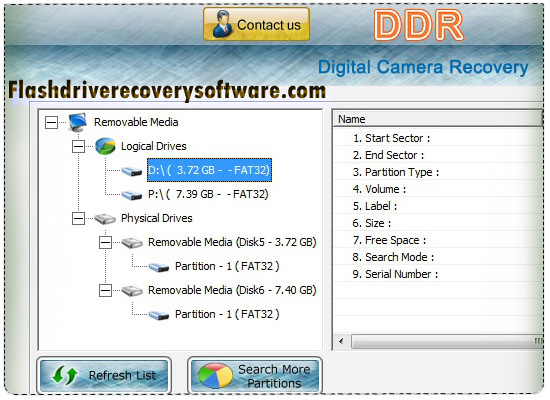Click the '6. Size :' row
The image size is (550, 400).
click(x=437, y=223)
